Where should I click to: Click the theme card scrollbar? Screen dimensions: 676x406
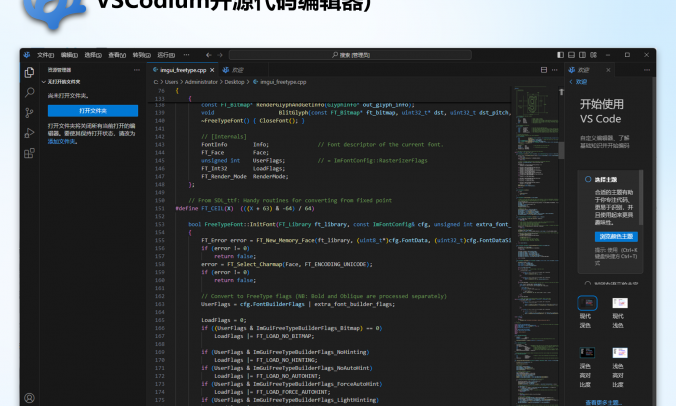point(641,197)
